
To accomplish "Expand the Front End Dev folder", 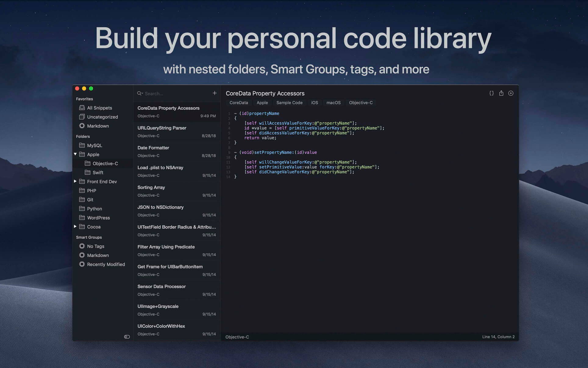I will (75, 181).
